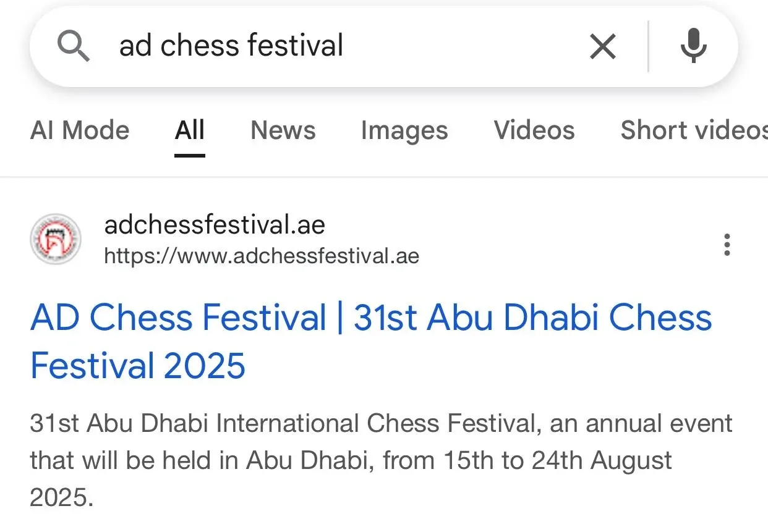Clear the search query with X
The height and width of the screenshot is (532, 768).
(x=602, y=46)
